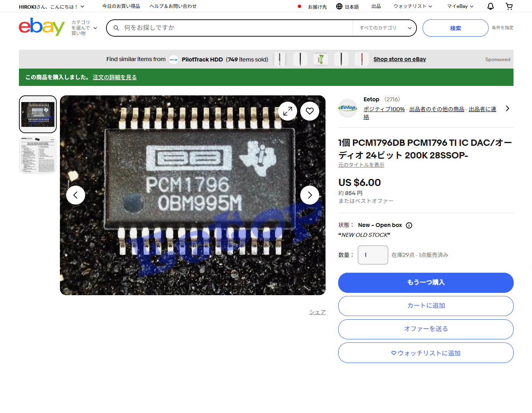Image resolution: width=532 pixels, height=413 pixels.
Task: Click the Eetop seller logo
Action: [348, 108]
